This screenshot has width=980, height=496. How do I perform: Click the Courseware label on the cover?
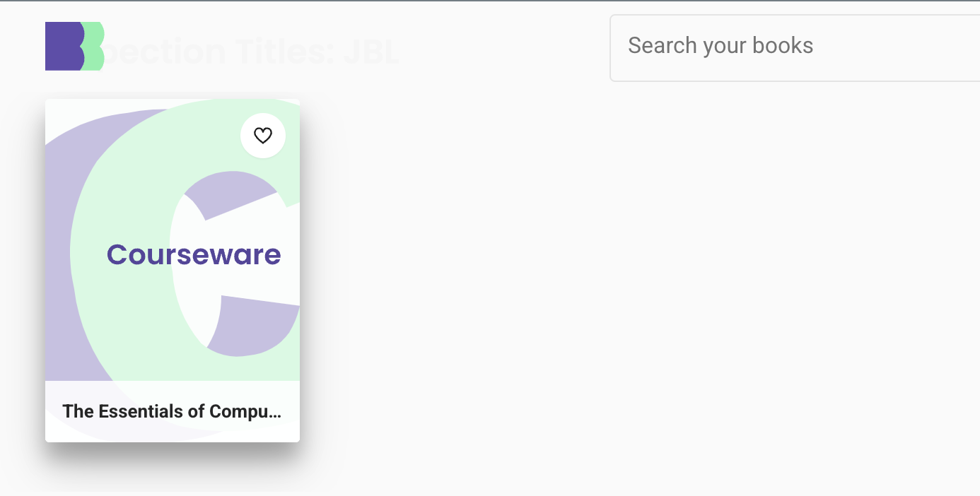pos(194,254)
